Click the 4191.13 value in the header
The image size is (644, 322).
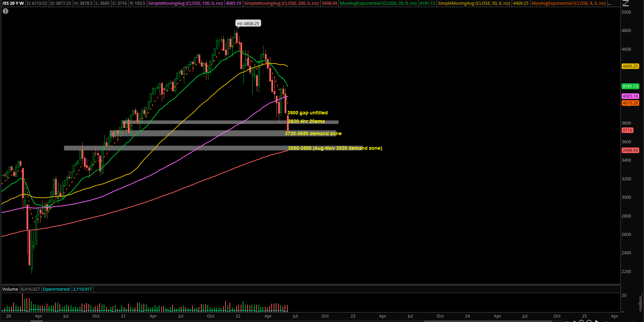427,3
